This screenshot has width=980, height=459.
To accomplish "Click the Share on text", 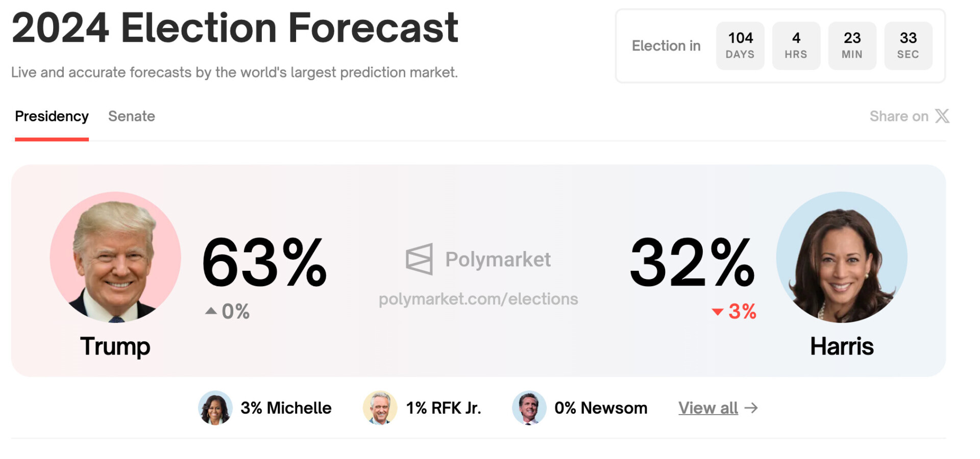I will click(898, 116).
